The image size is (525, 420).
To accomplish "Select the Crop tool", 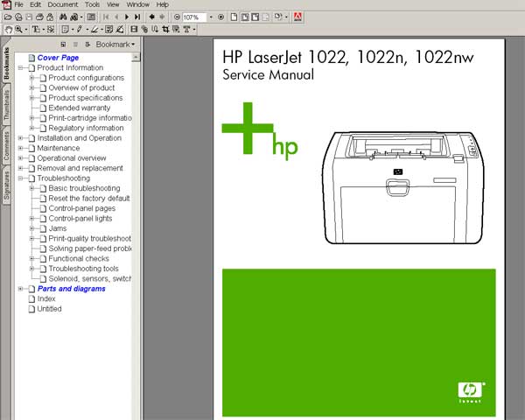I will coord(165,30).
